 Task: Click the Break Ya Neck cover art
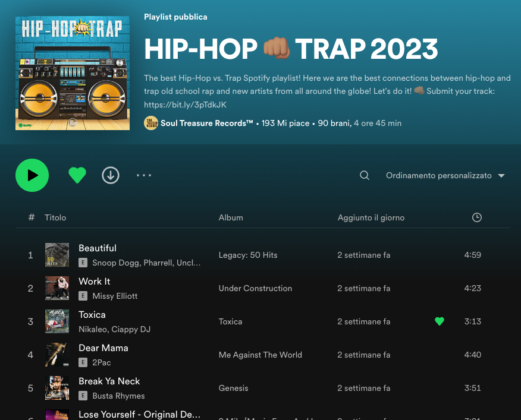[57, 388]
